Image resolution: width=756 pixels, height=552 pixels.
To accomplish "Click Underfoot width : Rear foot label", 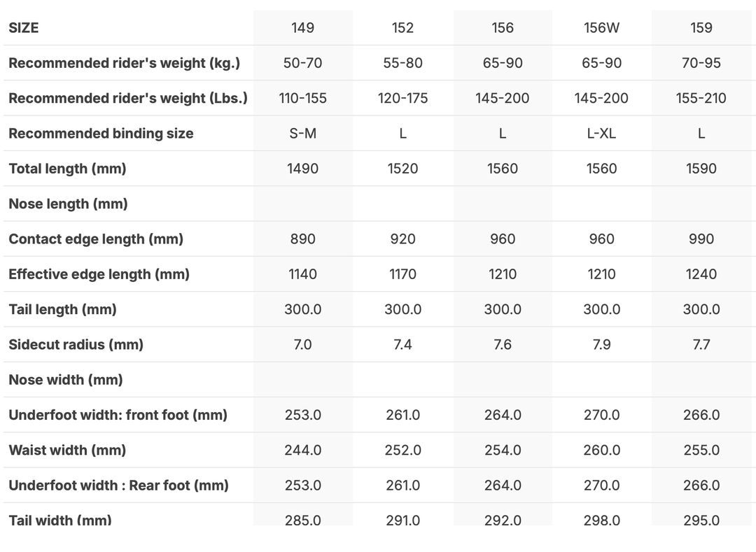I will coord(118,485).
